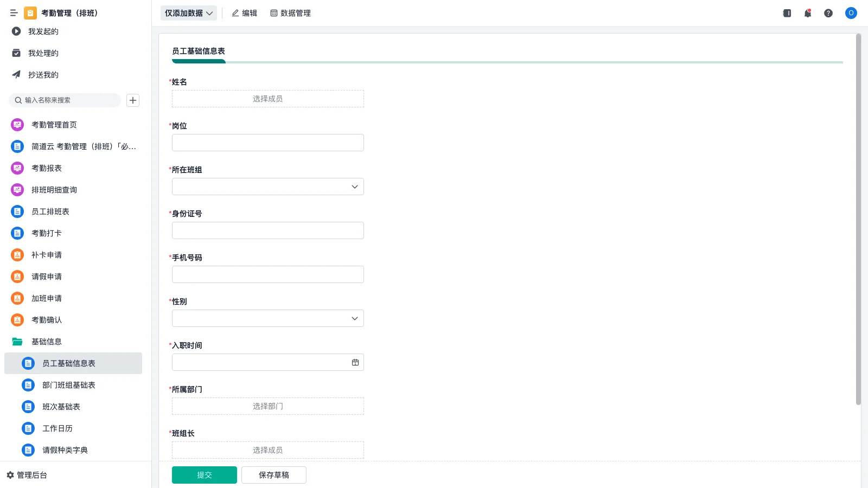Click the 选择成员 field under 姓名

267,99
